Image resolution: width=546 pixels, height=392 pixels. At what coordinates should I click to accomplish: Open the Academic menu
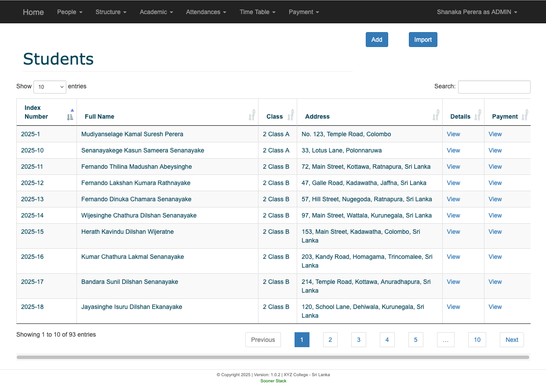156,12
